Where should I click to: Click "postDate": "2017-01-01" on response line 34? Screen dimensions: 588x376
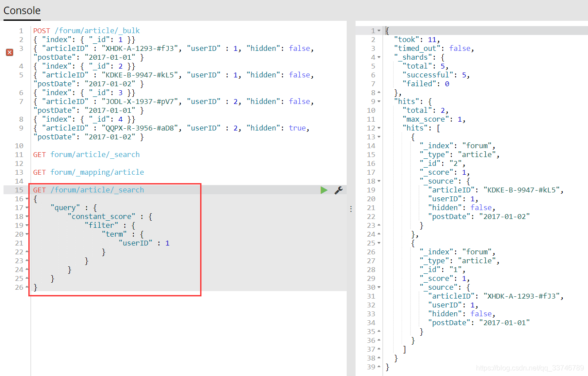pos(479,322)
